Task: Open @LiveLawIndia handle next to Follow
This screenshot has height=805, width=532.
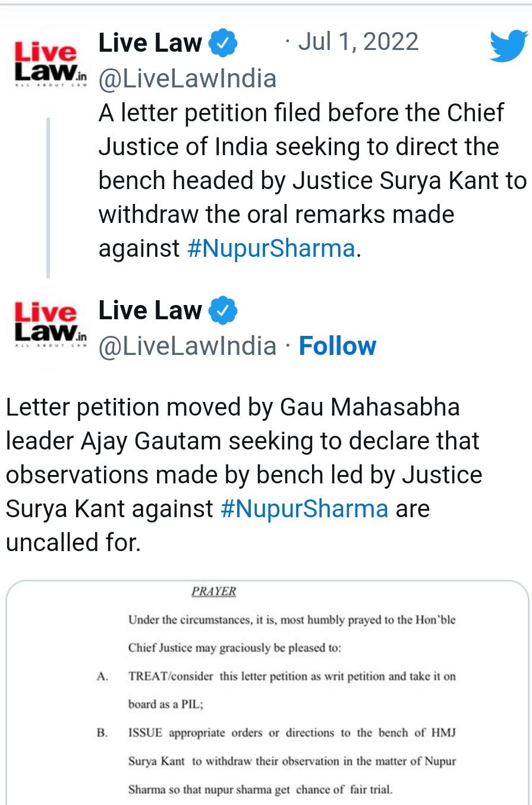Action: [x=187, y=345]
